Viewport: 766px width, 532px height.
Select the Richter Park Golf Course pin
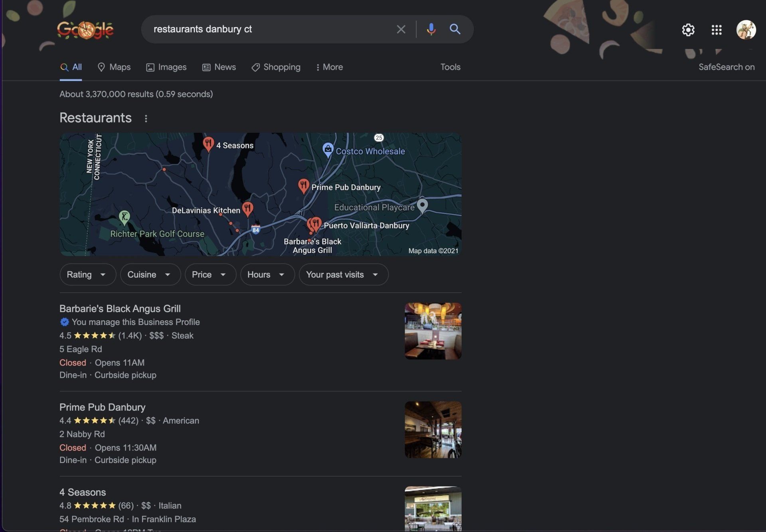[124, 217]
